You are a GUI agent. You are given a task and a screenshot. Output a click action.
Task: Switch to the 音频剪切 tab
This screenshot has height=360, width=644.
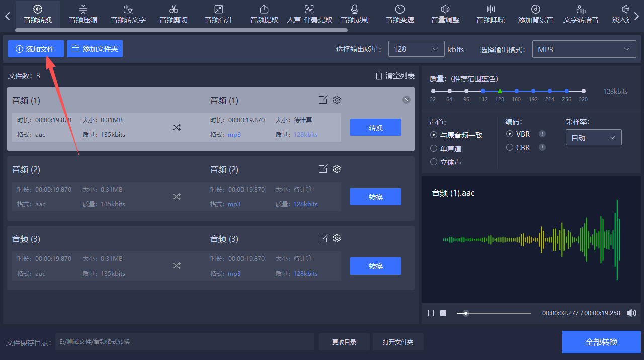[174, 14]
